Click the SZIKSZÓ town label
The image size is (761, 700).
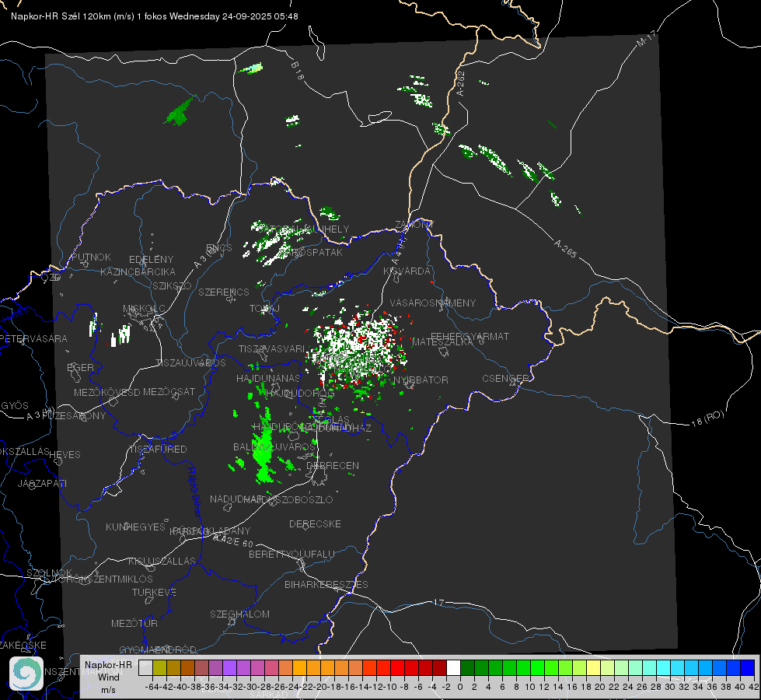172,286
